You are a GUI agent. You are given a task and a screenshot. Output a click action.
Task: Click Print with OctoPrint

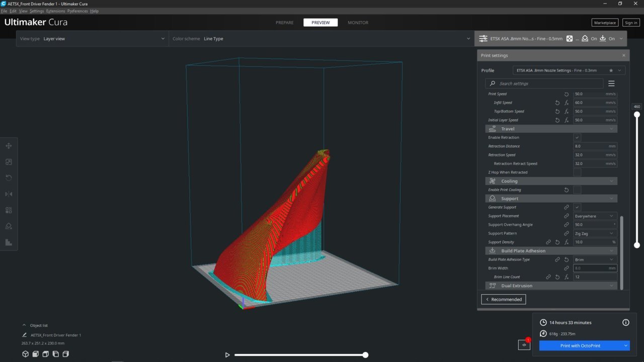point(580,345)
